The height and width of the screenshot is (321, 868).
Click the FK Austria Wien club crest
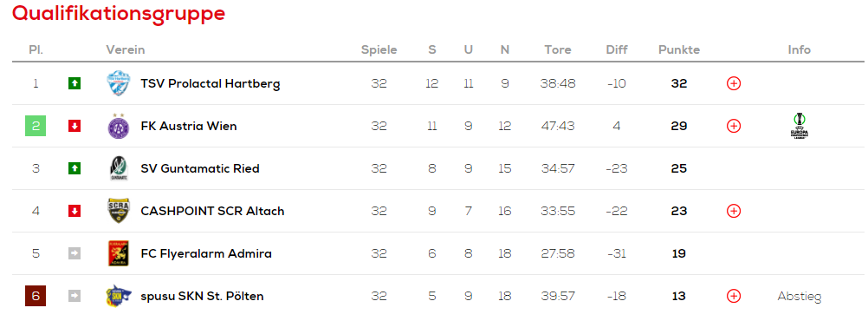(x=118, y=126)
